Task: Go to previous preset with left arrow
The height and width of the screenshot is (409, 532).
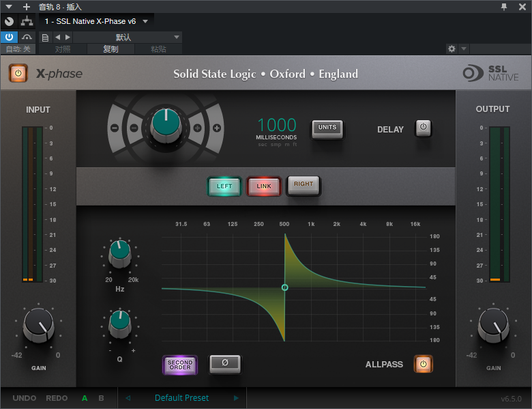Action: [128, 398]
